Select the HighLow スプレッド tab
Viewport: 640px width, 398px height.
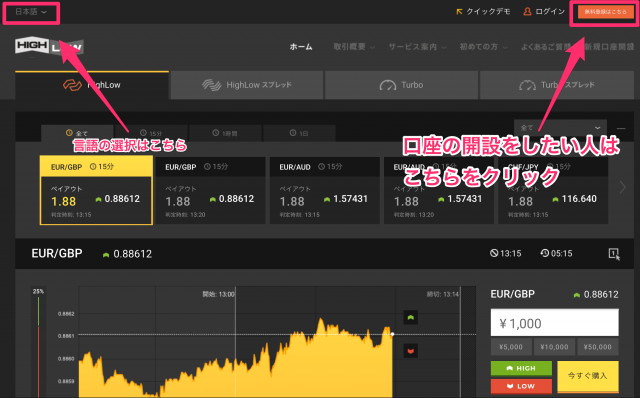pyautogui.click(x=247, y=85)
